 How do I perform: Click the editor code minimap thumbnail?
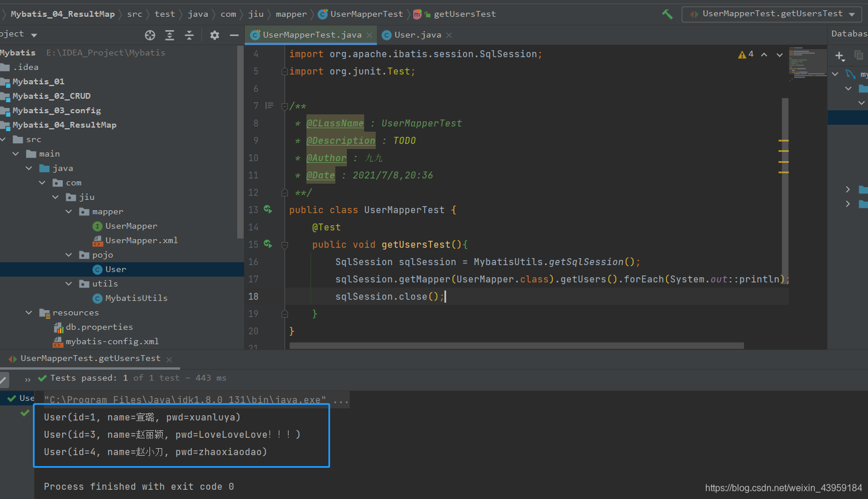pos(807,64)
